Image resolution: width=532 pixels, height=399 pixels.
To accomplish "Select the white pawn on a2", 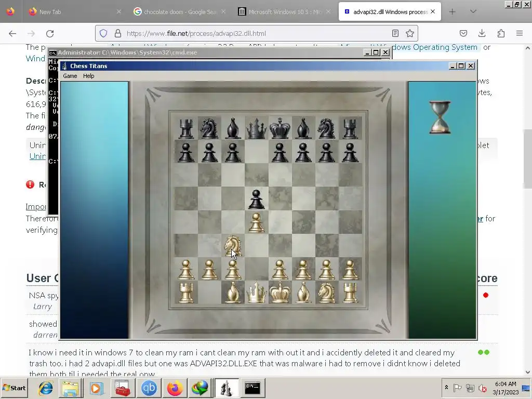I will point(186,270).
